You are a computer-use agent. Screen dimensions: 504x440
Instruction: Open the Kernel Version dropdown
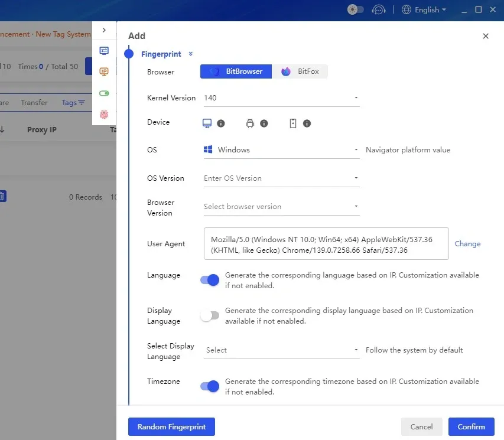tap(281, 98)
